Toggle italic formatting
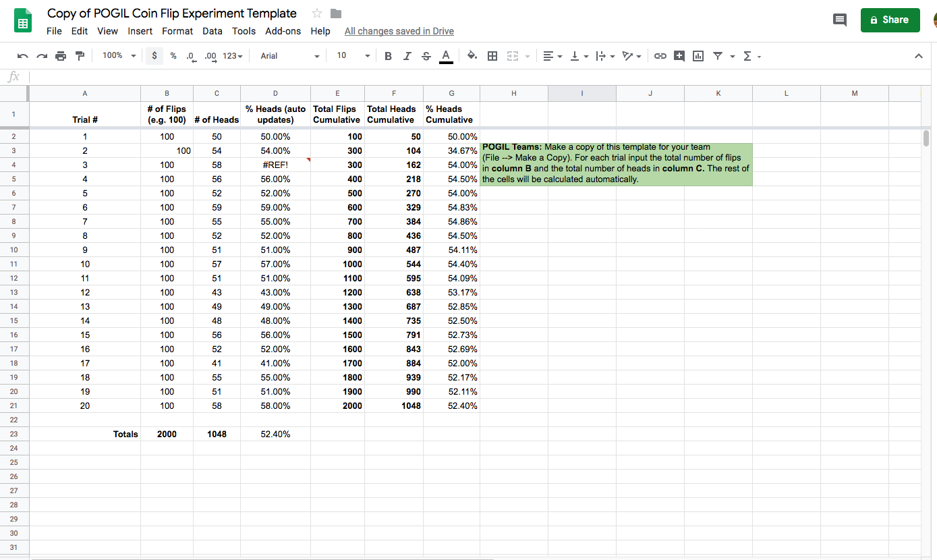The image size is (937, 560). [x=407, y=56]
